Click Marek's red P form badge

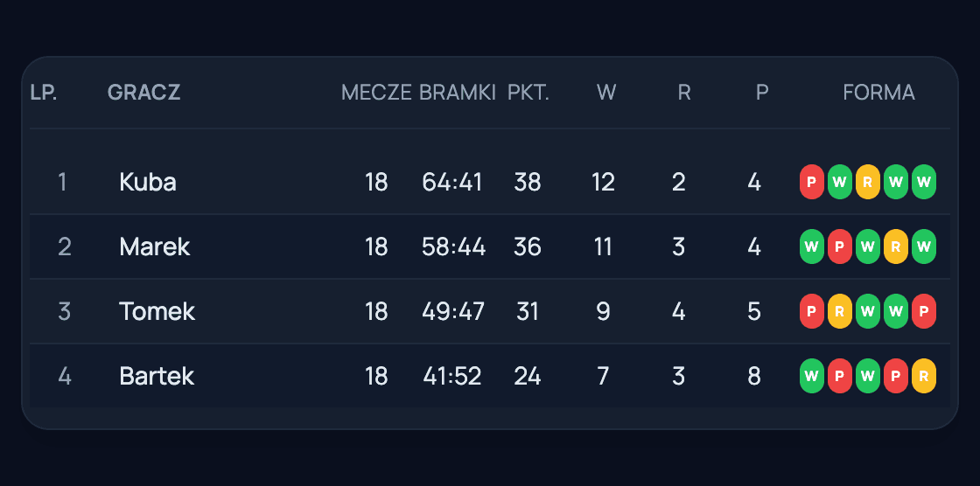click(x=839, y=246)
